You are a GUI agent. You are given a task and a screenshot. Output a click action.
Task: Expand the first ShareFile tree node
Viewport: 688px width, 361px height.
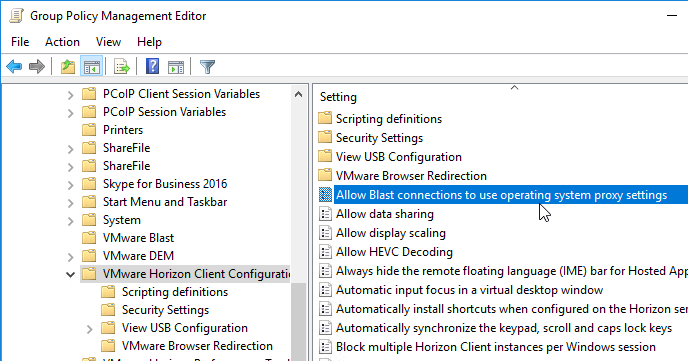71,149
